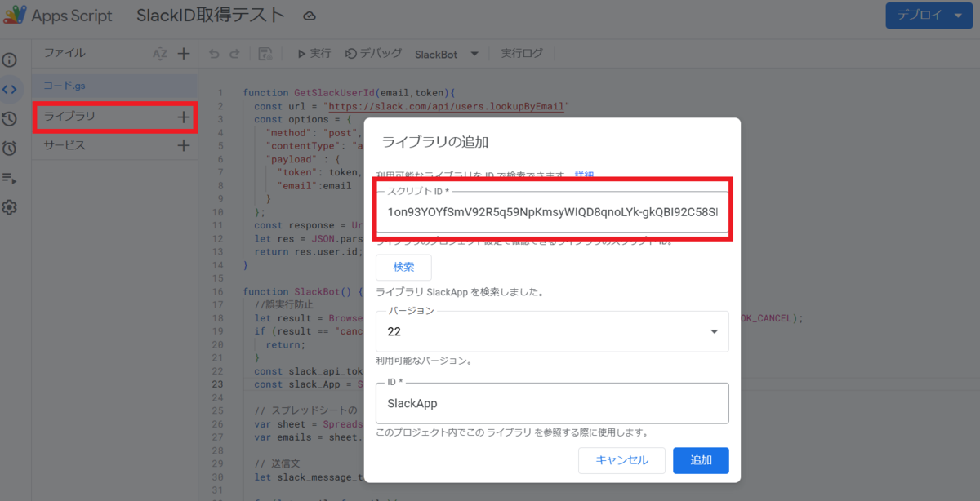Open the code editor sidebar icon

coord(9,89)
